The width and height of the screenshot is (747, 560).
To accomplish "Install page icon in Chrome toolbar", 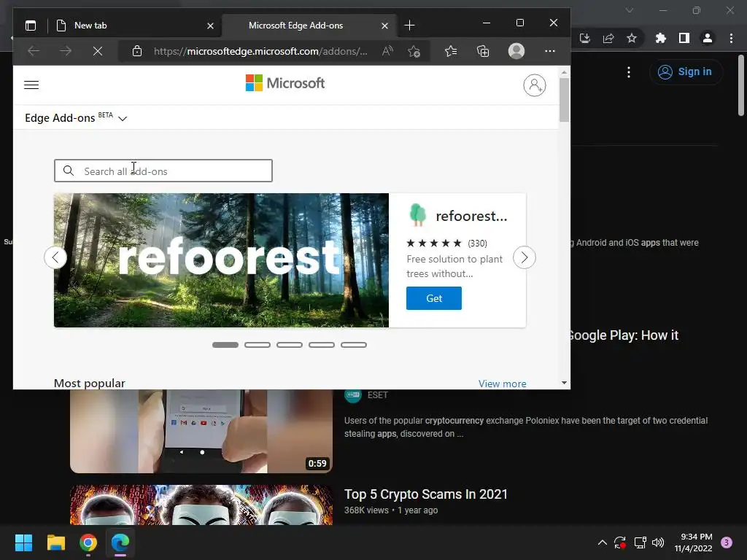I will [x=585, y=38].
